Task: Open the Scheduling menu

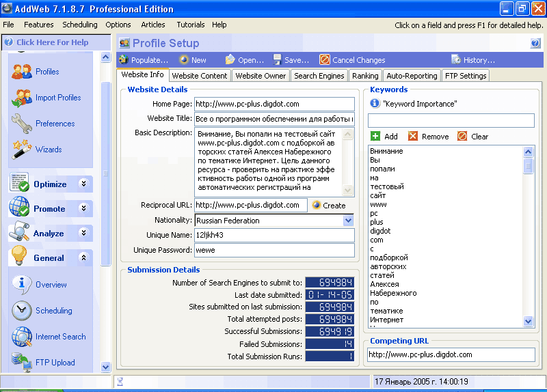Action: pyautogui.click(x=80, y=25)
